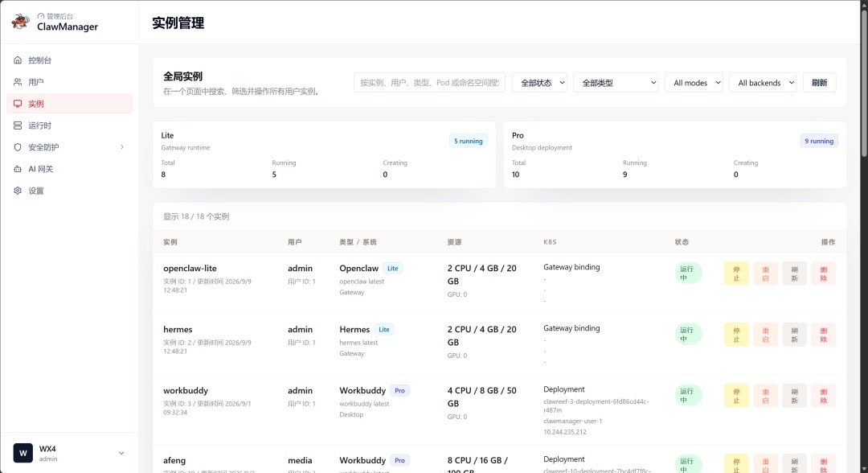Screen dimensions: 868x473
Task: Open the 全部状态 status filter dropdown
Action: (539, 83)
